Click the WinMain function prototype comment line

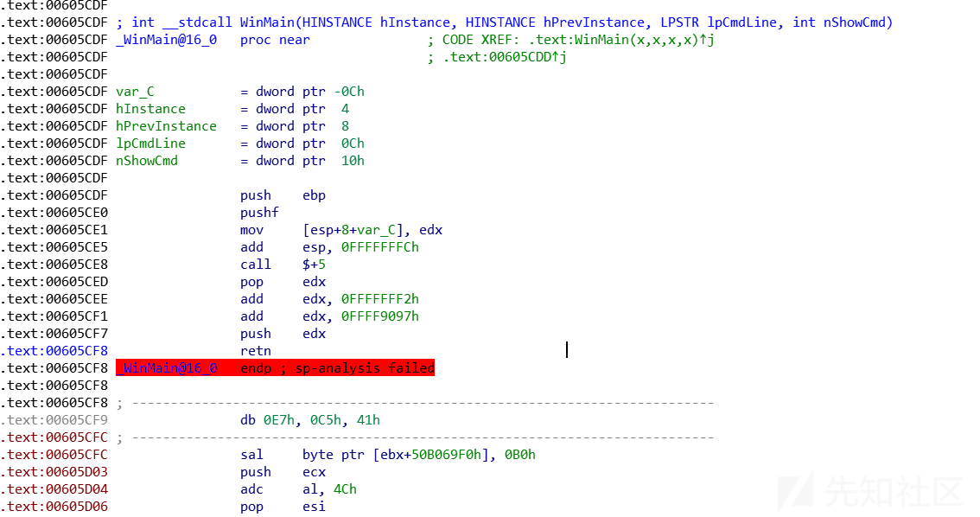[x=505, y=22]
